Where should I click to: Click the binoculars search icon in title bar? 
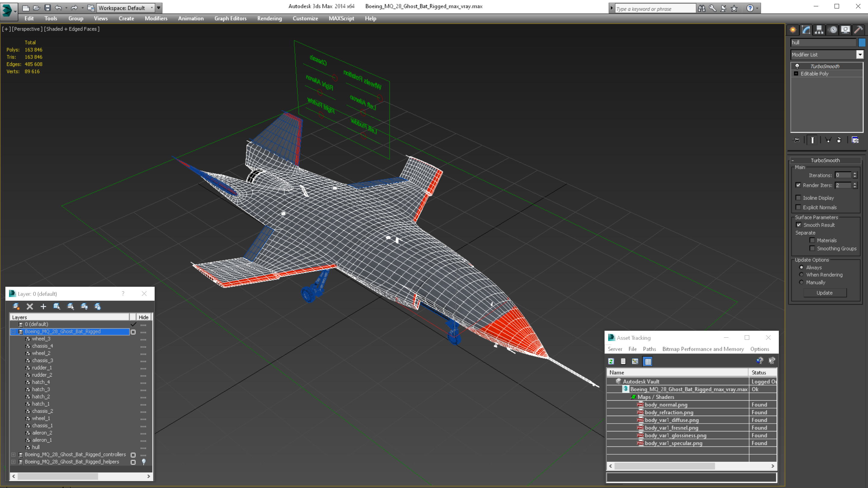(x=702, y=8)
